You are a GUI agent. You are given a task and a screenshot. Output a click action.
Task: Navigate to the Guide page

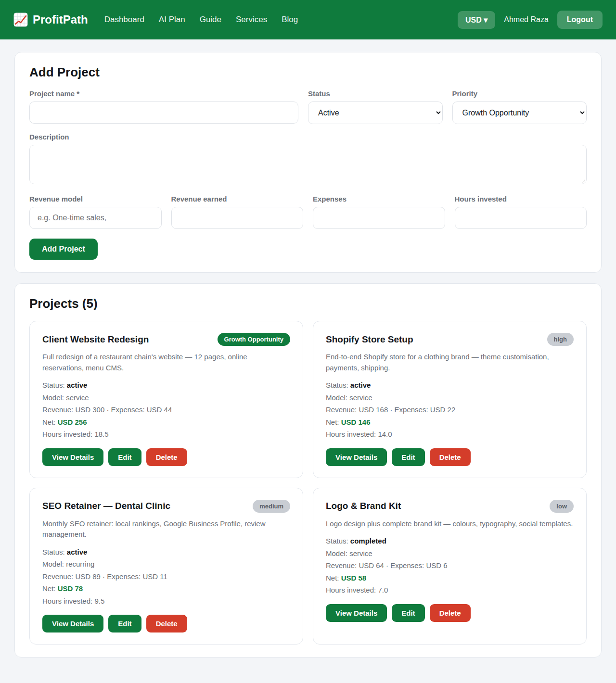210,20
